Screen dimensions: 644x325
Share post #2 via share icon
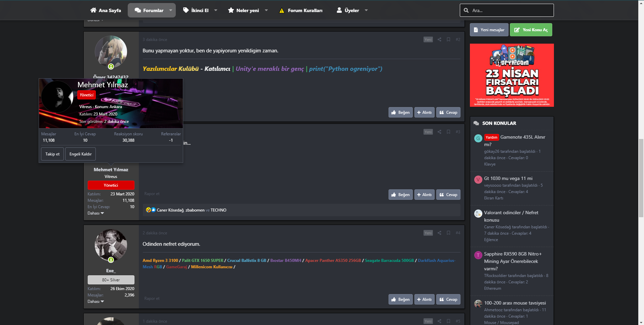point(439,40)
